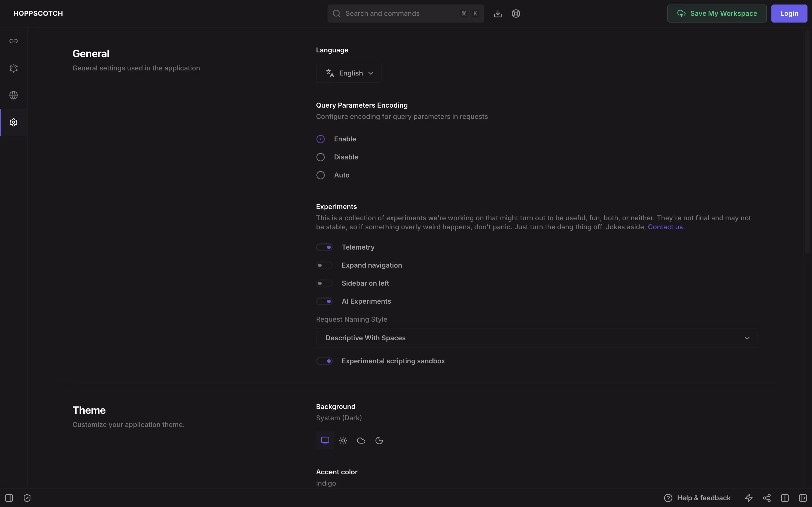Screen dimensions: 812x507
Task: Open the REST section link icon in sidebar
Action: (x=14, y=41)
